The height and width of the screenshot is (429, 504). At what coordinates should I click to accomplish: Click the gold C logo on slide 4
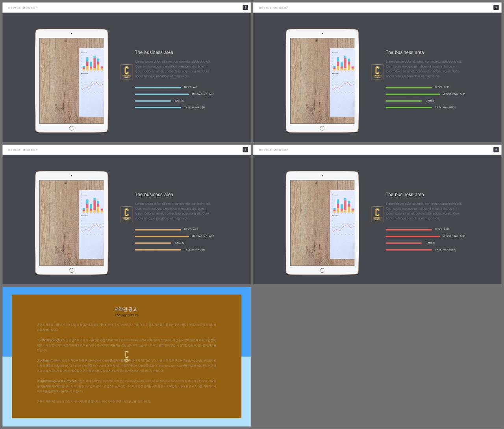pos(126,214)
